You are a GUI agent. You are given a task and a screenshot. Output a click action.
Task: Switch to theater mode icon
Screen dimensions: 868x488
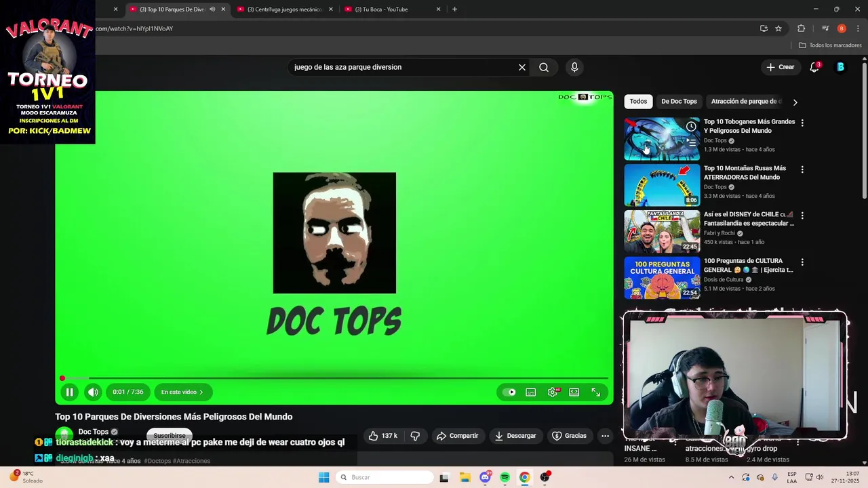[x=574, y=392]
